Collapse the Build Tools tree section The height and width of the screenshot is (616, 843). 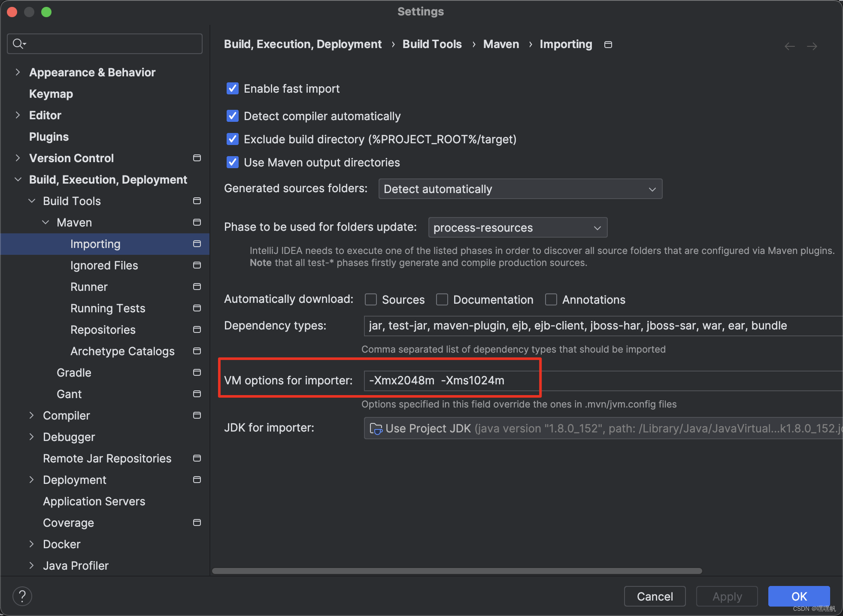(x=31, y=201)
